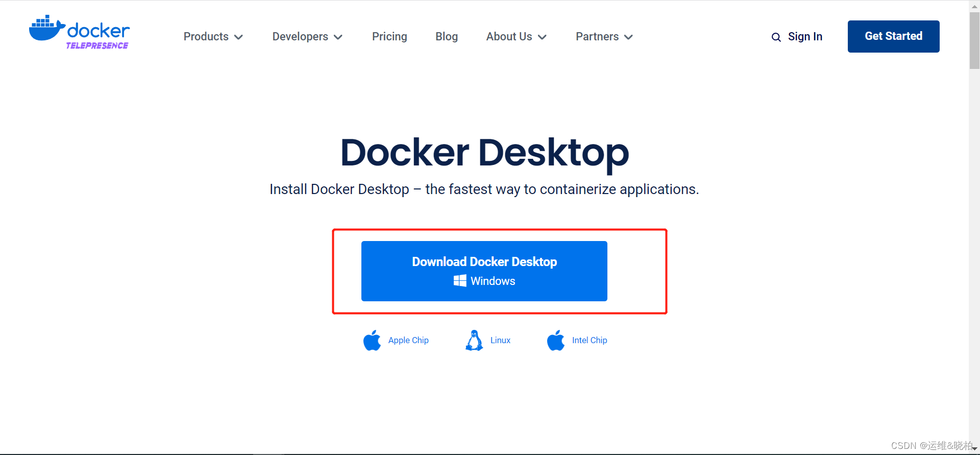Click the page scrollbar thumb
Image resolution: width=980 pixels, height=455 pixels.
click(974, 40)
